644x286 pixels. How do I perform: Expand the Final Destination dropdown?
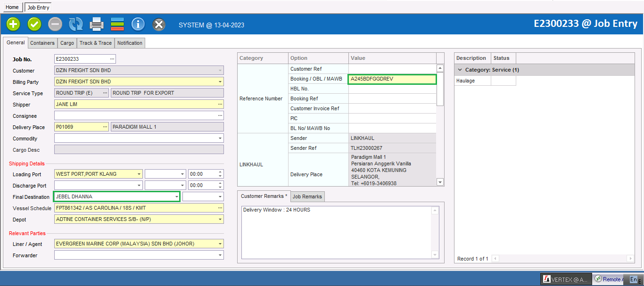point(176,196)
